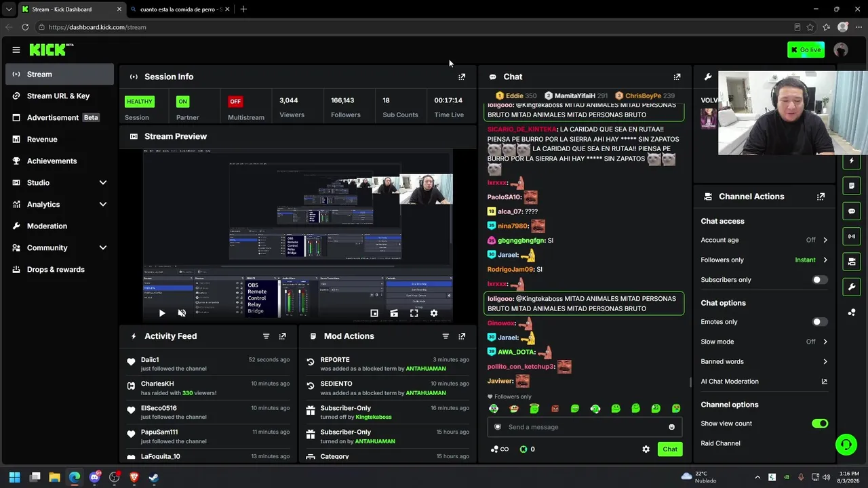Viewport: 868px width, 488px height.
Task: Open Account age options
Action: 764,240
